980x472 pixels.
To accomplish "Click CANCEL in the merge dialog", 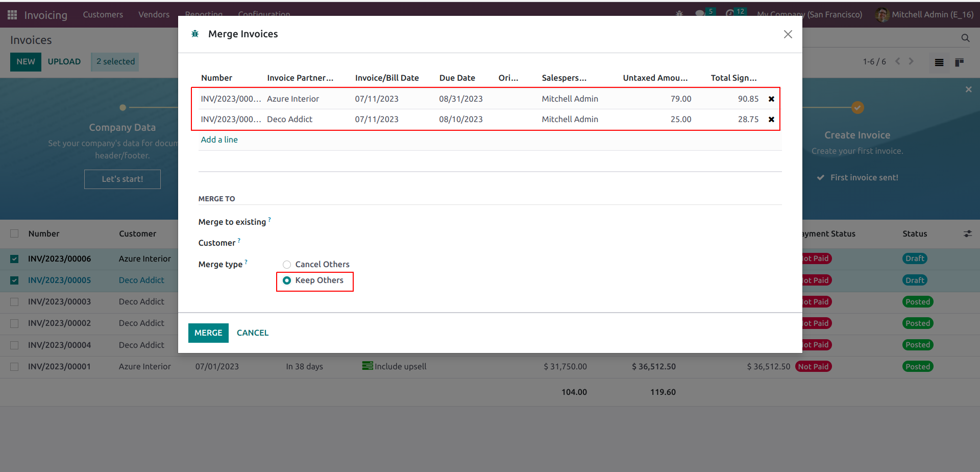I will click(x=253, y=333).
